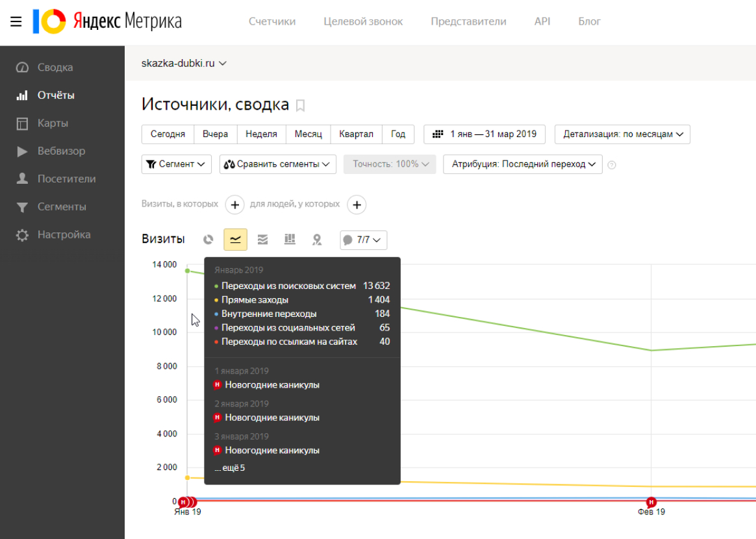Select the Сегодня period button
The height and width of the screenshot is (539, 756).
168,134
